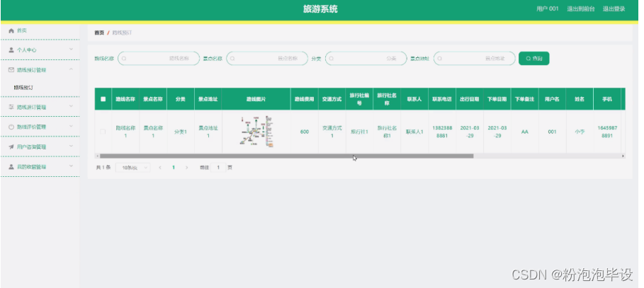644x288 pixels.
Task: Click the 退出登录 link
Action: (614, 9)
